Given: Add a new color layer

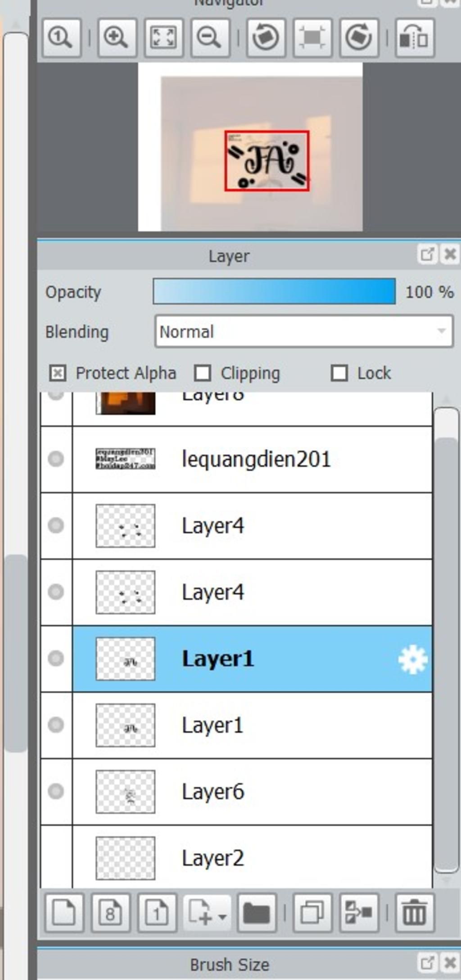Looking at the screenshot, I should pyautogui.click(x=64, y=913).
